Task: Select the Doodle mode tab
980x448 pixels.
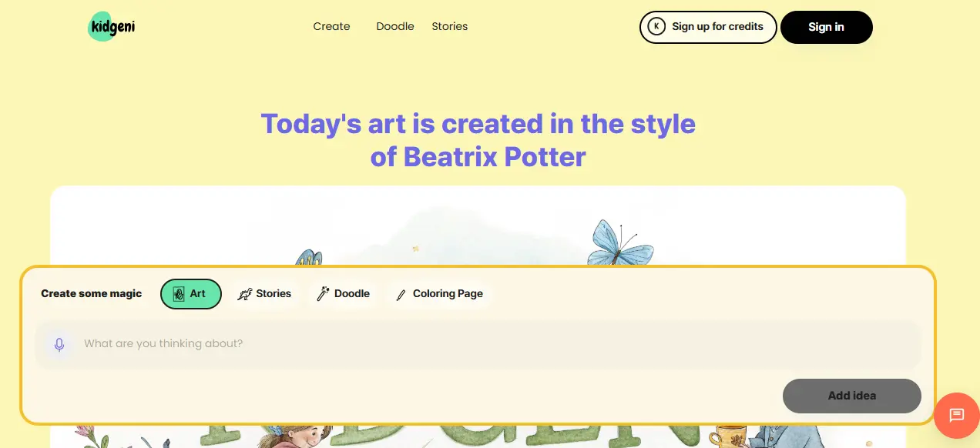Action: tap(344, 294)
